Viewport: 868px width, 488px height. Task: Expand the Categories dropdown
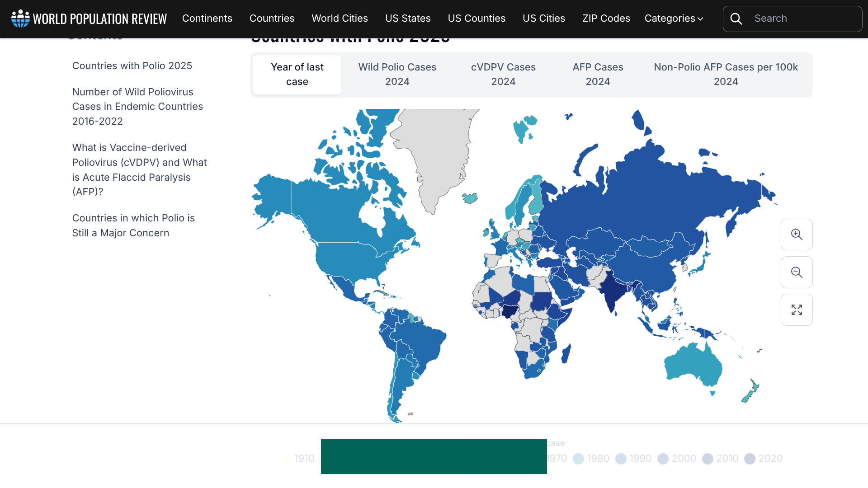674,19
